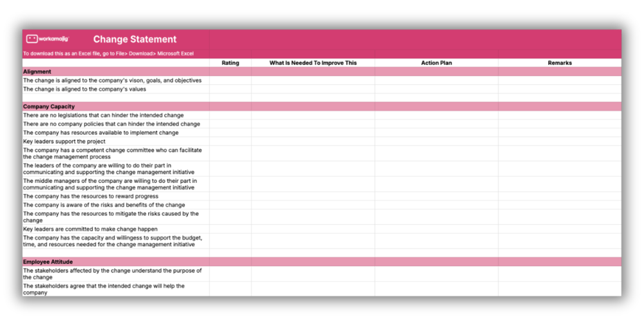Click the Action Plan column header
This screenshot has width=644, height=326.
(437, 63)
